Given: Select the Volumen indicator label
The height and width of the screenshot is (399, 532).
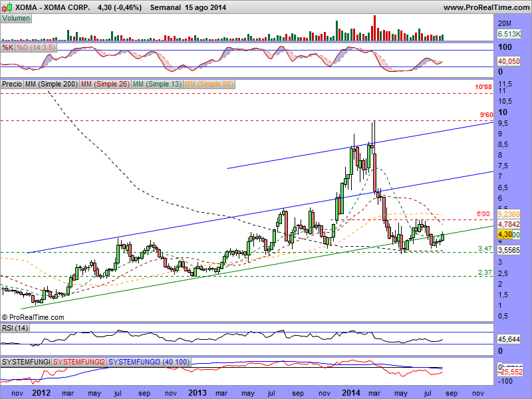Looking at the screenshot, I should (16, 19).
